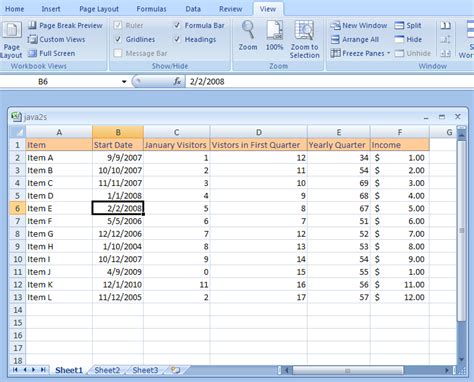
Task: Select the Income header cell
Action: pyautogui.click(x=400, y=145)
